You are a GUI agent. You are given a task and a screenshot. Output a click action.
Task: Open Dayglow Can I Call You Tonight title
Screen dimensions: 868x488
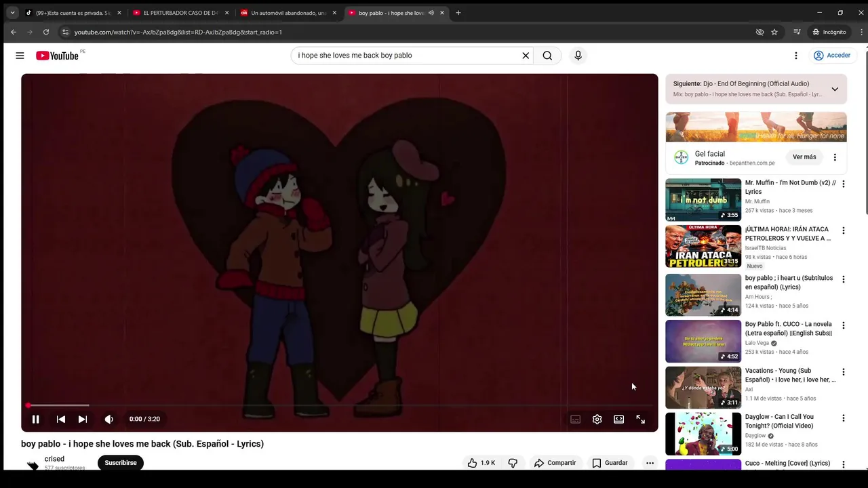click(x=779, y=422)
